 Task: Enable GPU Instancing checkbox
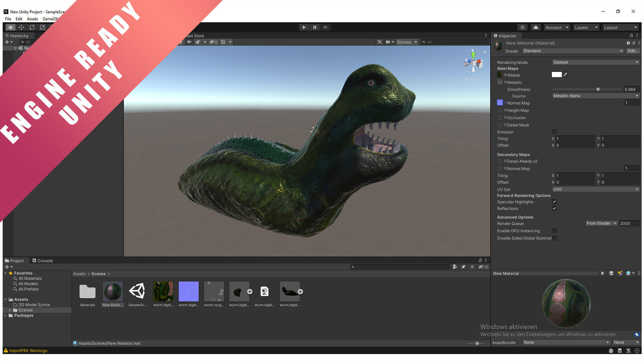pyautogui.click(x=554, y=231)
